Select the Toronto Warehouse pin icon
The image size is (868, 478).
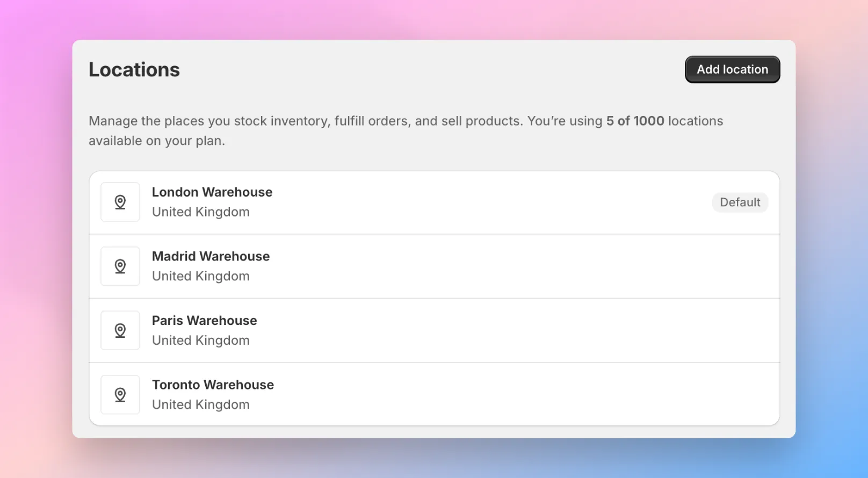pyautogui.click(x=120, y=395)
